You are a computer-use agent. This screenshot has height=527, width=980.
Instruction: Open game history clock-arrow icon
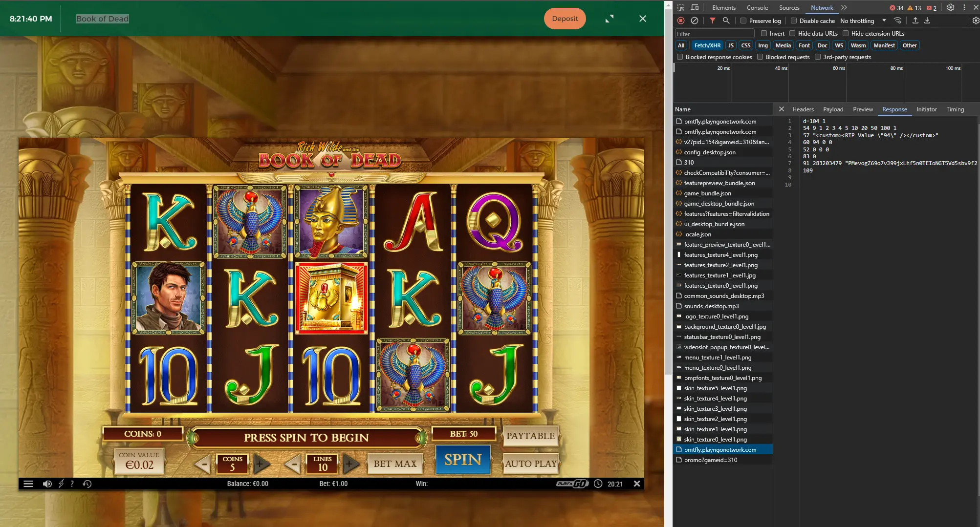87,484
